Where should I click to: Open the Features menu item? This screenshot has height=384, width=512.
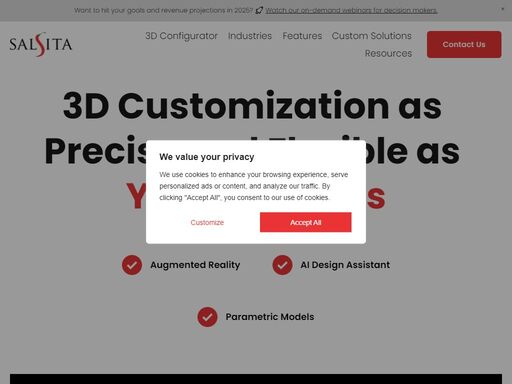point(302,36)
